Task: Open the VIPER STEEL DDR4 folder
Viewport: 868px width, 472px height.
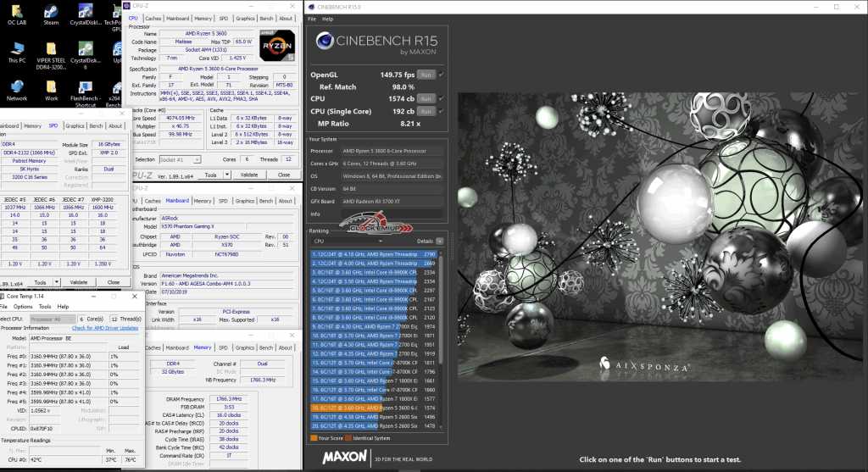Action: point(52,49)
